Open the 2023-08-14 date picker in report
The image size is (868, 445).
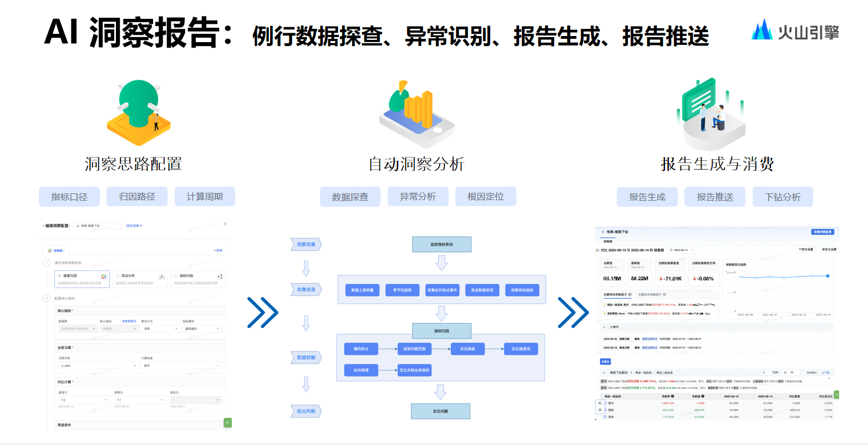(682, 250)
